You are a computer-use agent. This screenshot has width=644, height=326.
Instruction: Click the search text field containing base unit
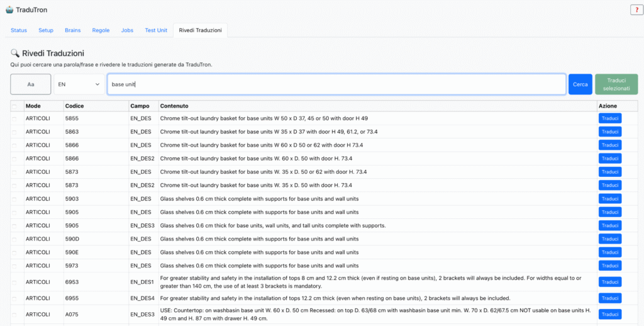336,84
